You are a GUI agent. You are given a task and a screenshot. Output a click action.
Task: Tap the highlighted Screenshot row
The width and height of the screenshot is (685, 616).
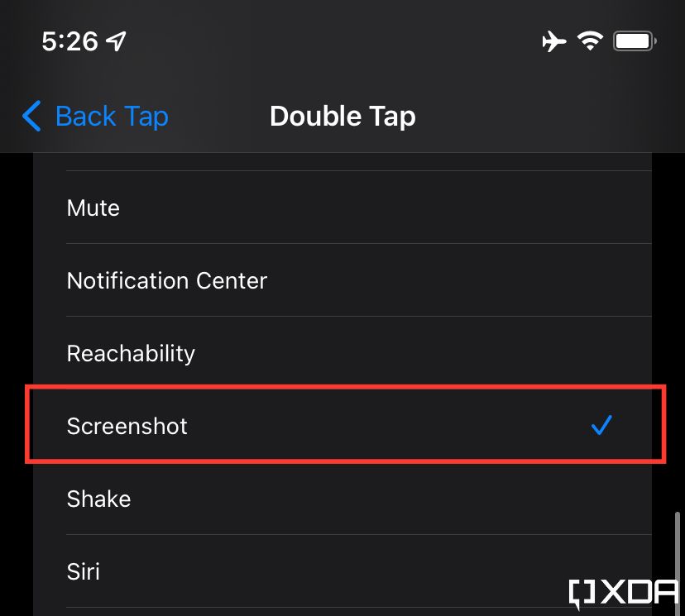[x=331, y=426]
